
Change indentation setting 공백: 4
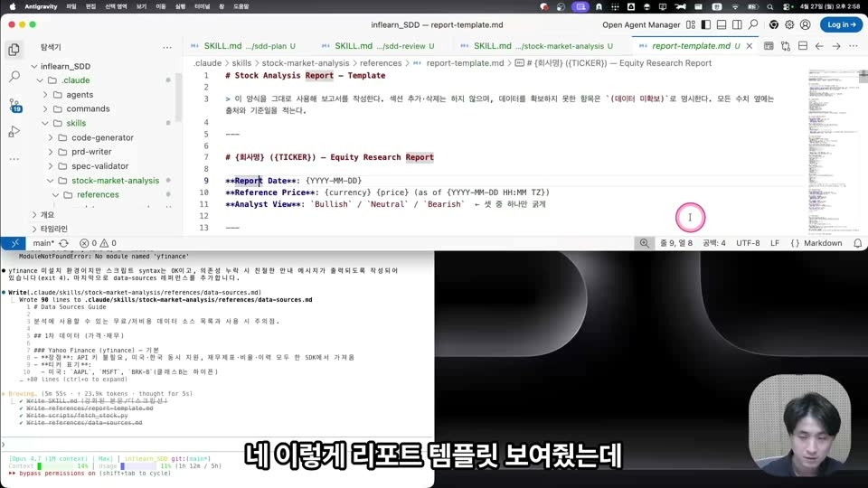pos(714,243)
